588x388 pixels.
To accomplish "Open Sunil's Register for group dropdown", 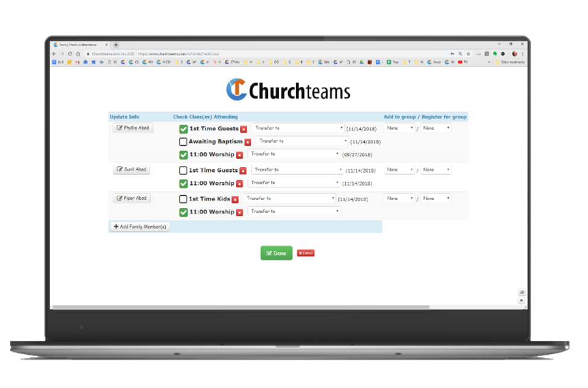I will click(x=436, y=170).
